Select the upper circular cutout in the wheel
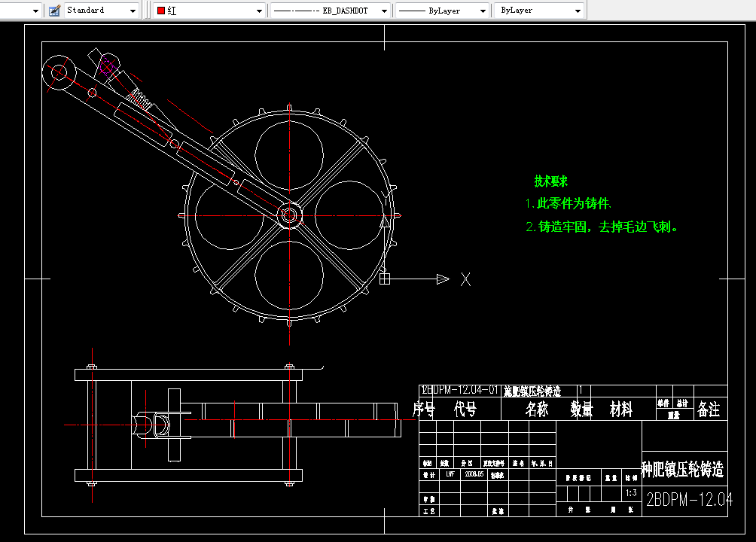The image size is (756, 542). pos(289,155)
